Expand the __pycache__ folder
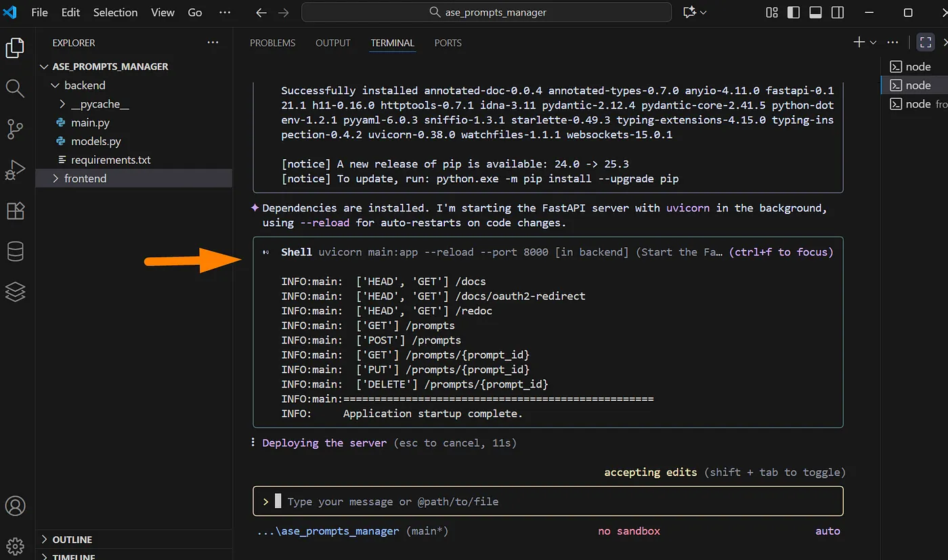 (x=100, y=104)
